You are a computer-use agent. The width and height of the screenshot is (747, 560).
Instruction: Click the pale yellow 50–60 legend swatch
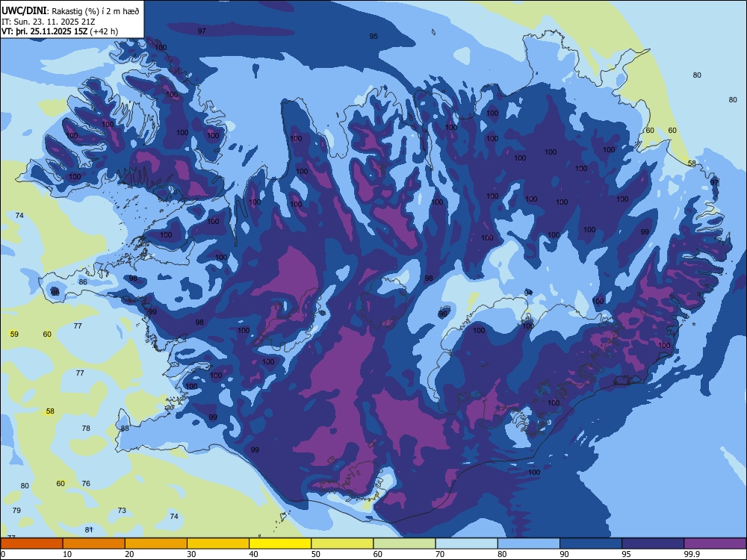pyautogui.click(x=343, y=544)
